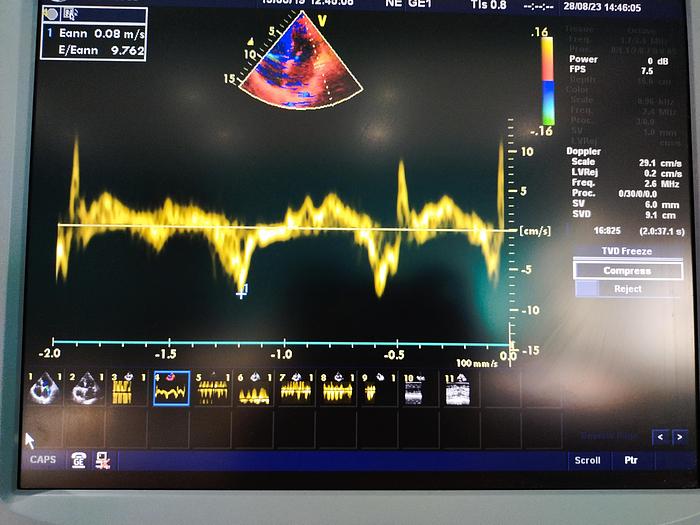The image size is (700, 525).
Task: Click the E/Eann 9.762 result
Action: pos(101,50)
